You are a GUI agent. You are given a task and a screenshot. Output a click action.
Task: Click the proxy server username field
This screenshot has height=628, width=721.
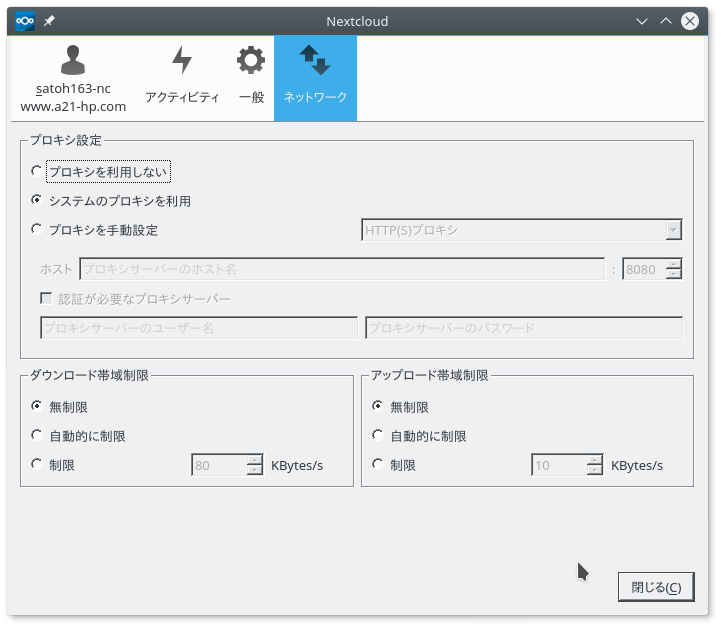pos(199,328)
